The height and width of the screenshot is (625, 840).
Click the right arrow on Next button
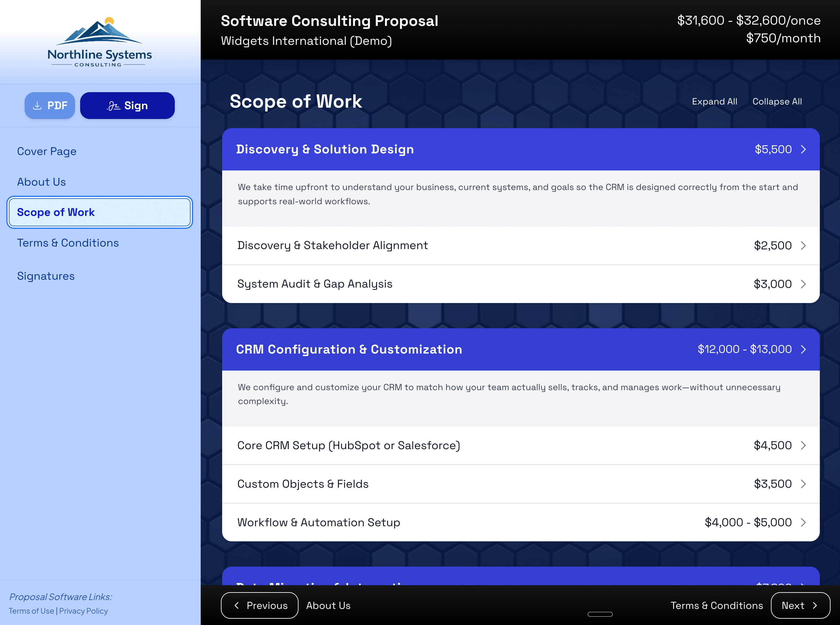[815, 605]
